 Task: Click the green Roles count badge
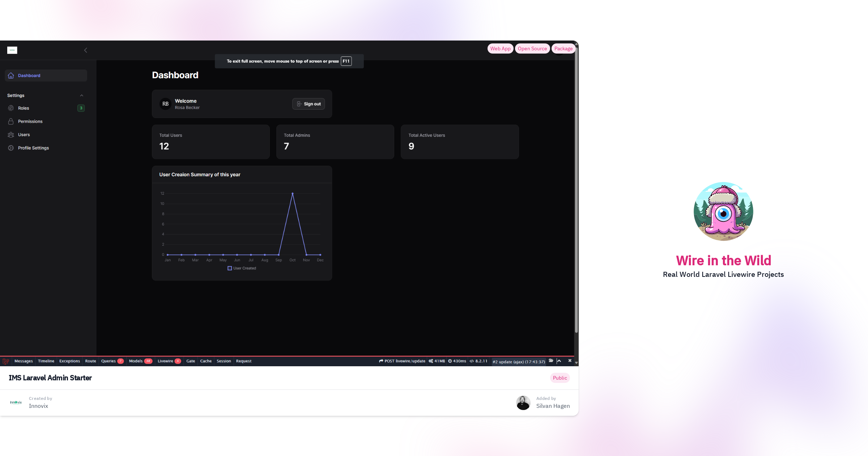(x=81, y=108)
